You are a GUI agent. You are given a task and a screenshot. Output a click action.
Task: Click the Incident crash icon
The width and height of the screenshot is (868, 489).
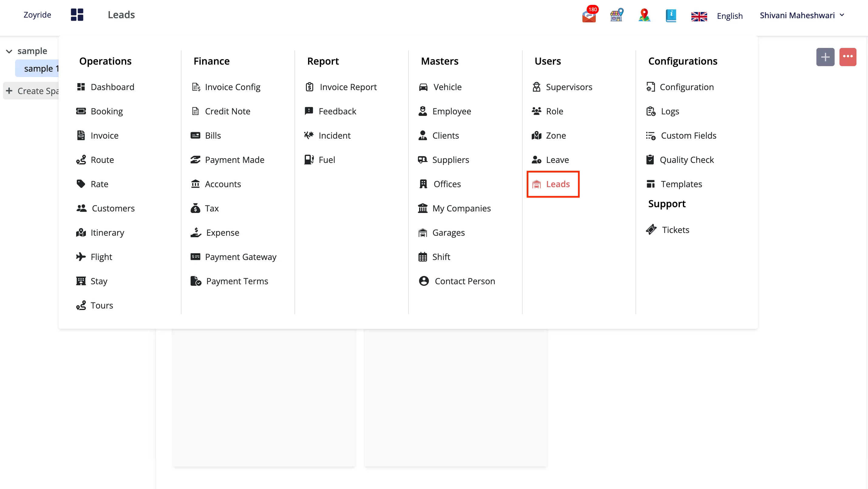309,135
